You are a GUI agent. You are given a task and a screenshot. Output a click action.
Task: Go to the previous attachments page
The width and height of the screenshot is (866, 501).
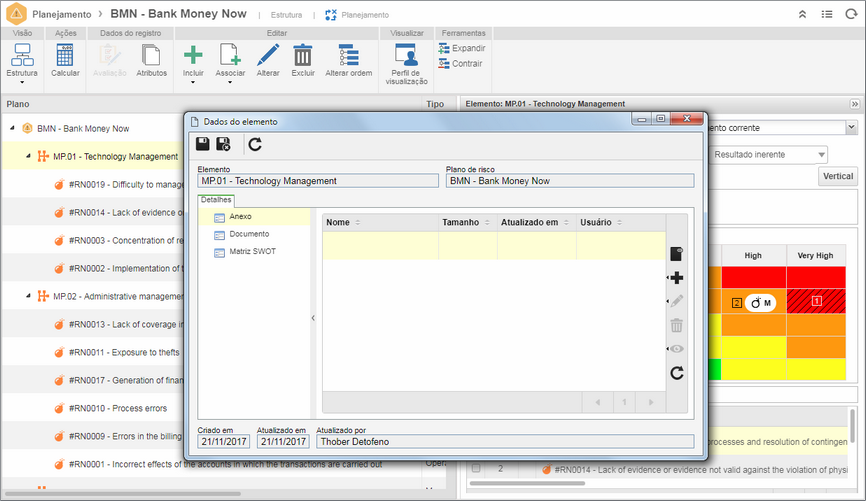(598, 402)
